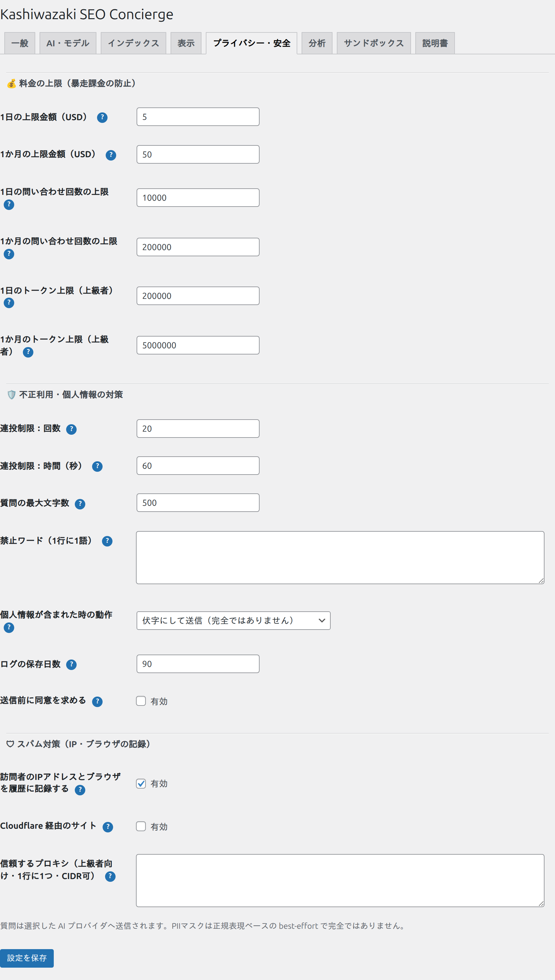Show help for 質問の最大文字数
Image resolution: width=555 pixels, height=980 pixels.
(80, 504)
